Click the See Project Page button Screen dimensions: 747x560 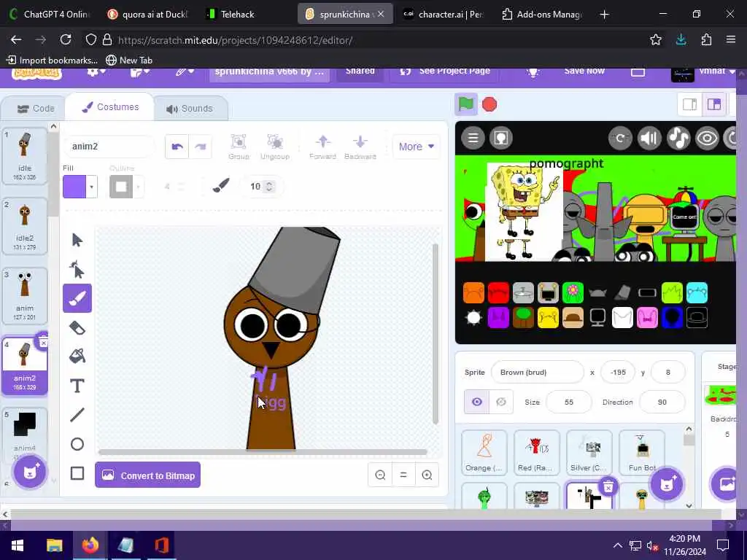pos(445,71)
